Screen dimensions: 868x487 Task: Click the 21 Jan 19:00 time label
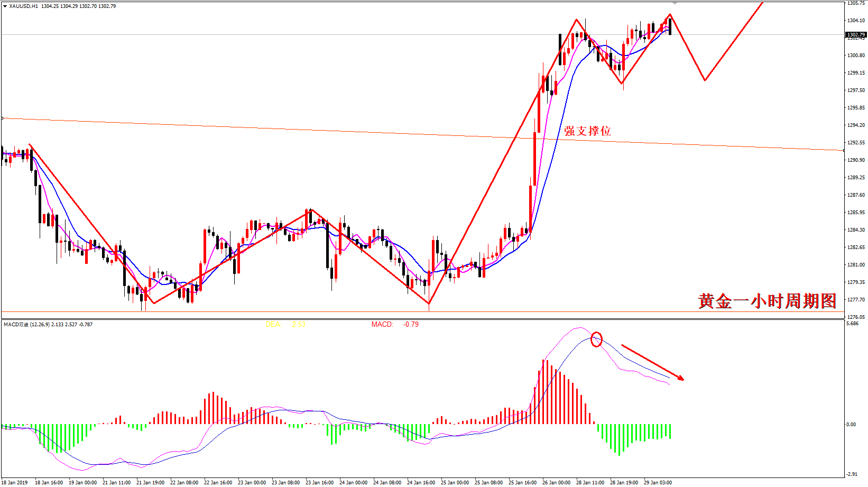pos(151,482)
